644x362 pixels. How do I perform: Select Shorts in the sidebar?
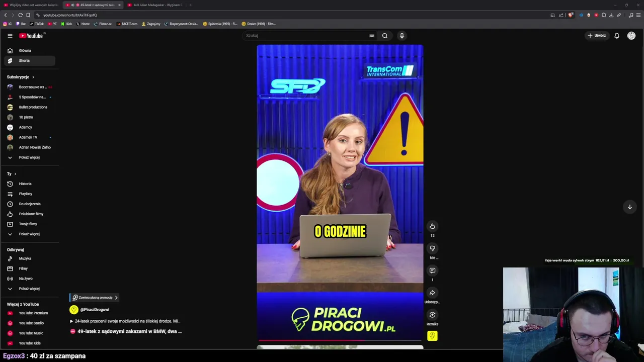click(x=29, y=61)
